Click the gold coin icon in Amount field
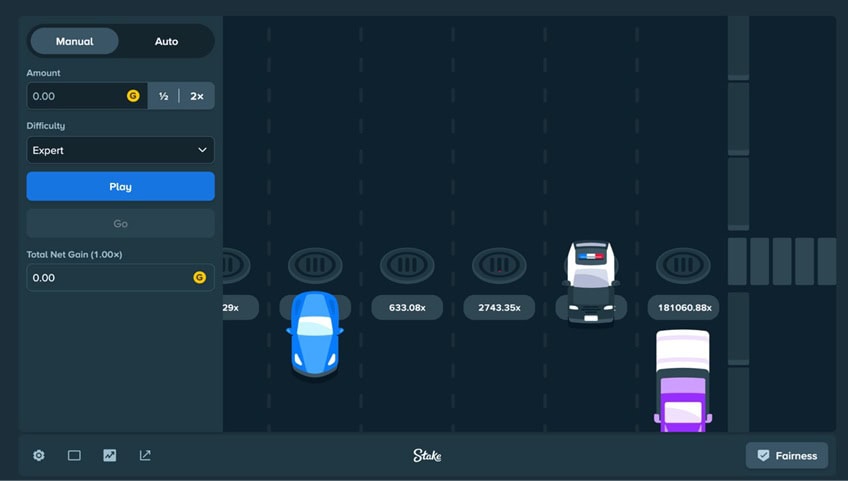848x481 pixels. (133, 96)
